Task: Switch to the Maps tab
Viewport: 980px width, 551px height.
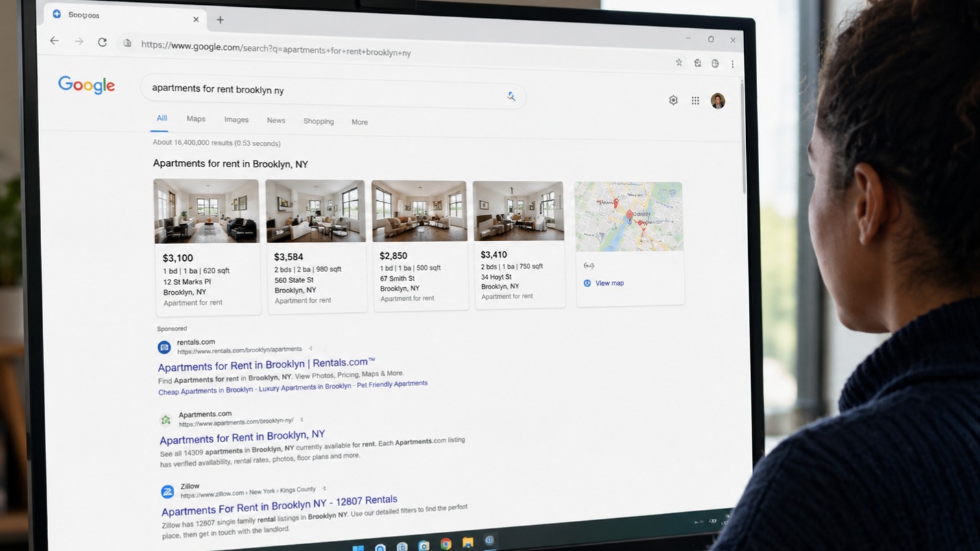Action: (196, 119)
